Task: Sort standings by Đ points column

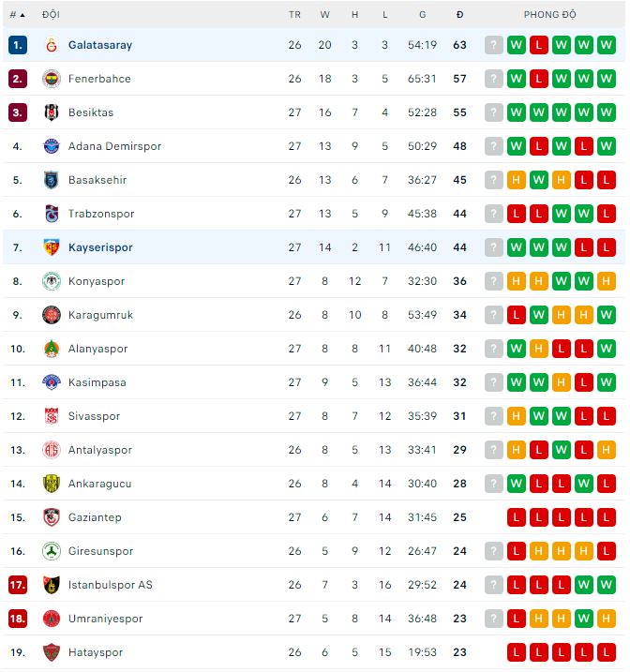Action: click(x=459, y=15)
